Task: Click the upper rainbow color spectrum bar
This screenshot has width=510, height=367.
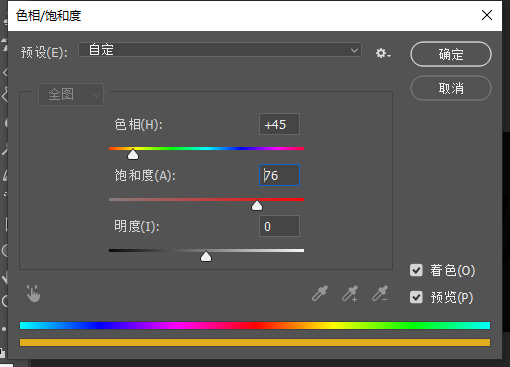Action: coord(255,325)
